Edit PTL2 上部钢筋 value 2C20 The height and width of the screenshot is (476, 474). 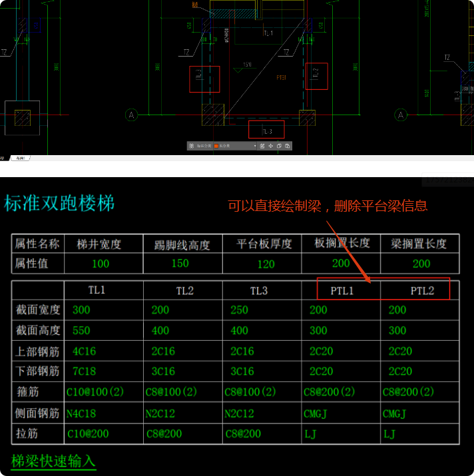pos(400,352)
